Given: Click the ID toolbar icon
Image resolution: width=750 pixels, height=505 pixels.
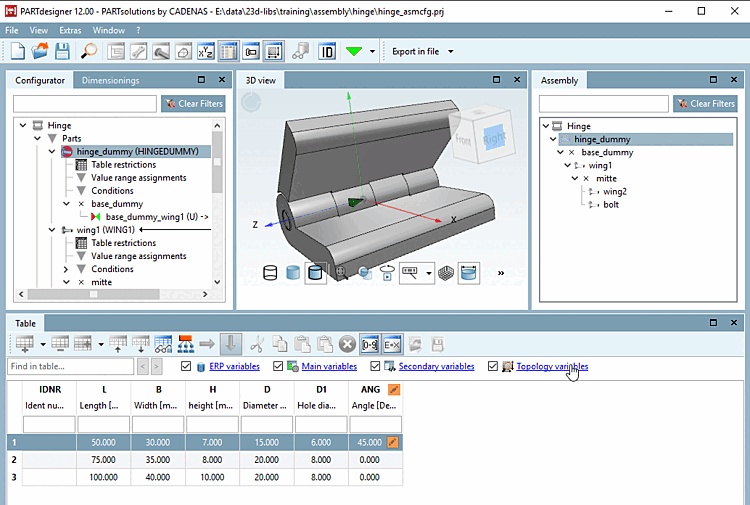Looking at the screenshot, I should pos(326,51).
